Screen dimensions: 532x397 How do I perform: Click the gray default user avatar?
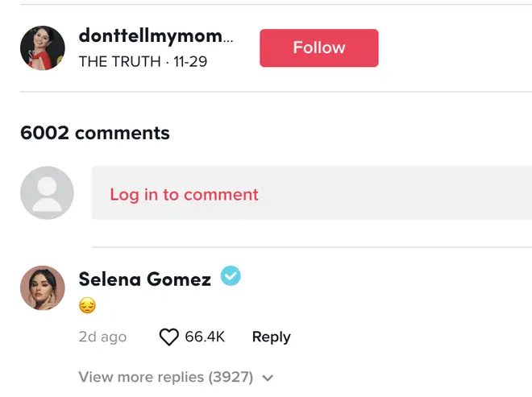pos(47,193)
